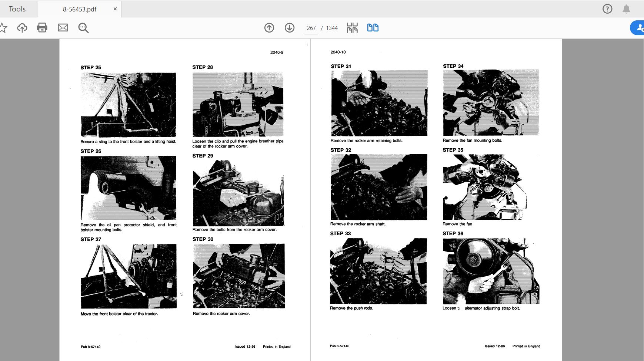Click caption 'Remove the rocker arm retaining bolts.'

pos(366,141)
